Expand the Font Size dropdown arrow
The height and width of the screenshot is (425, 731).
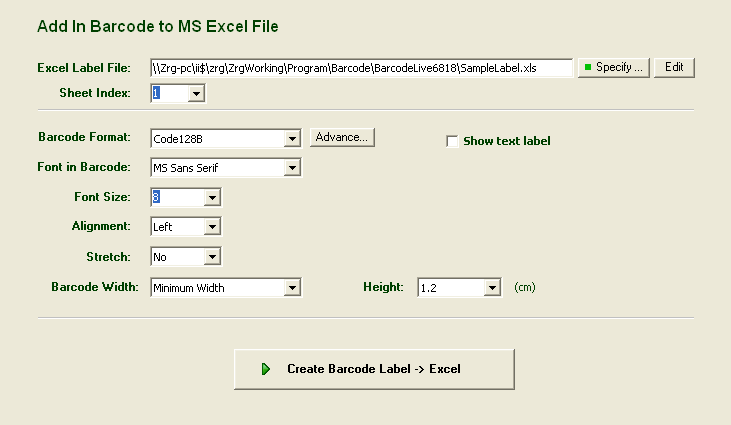pyautogui.click(x=212, y=198)
